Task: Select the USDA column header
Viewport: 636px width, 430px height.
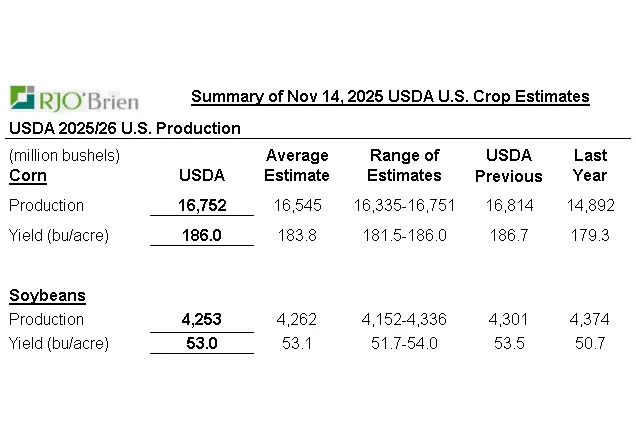Action: [x=201, y=175]
